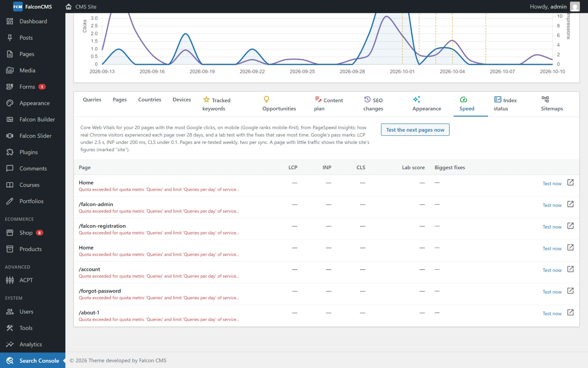Open the Media library icon
The image size is (588, 368).
pos(10,70)
